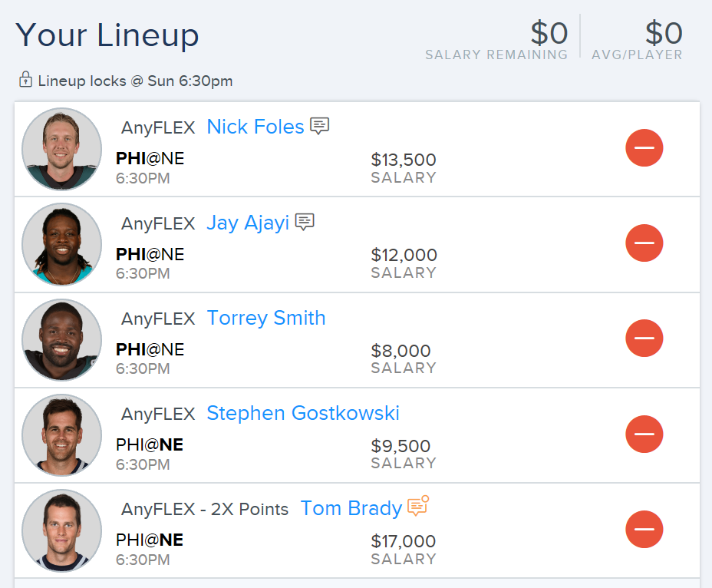This screenshot has height=588, width=712.
Task: Click the lock icon beside lineup lock time
Action: tap(25, 79)
